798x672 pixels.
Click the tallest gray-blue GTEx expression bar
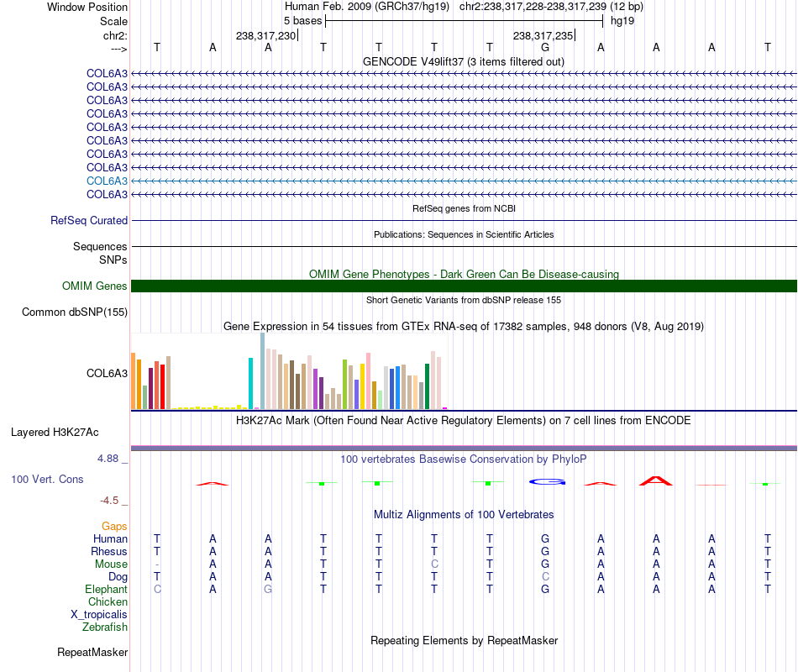pos(263,370)
